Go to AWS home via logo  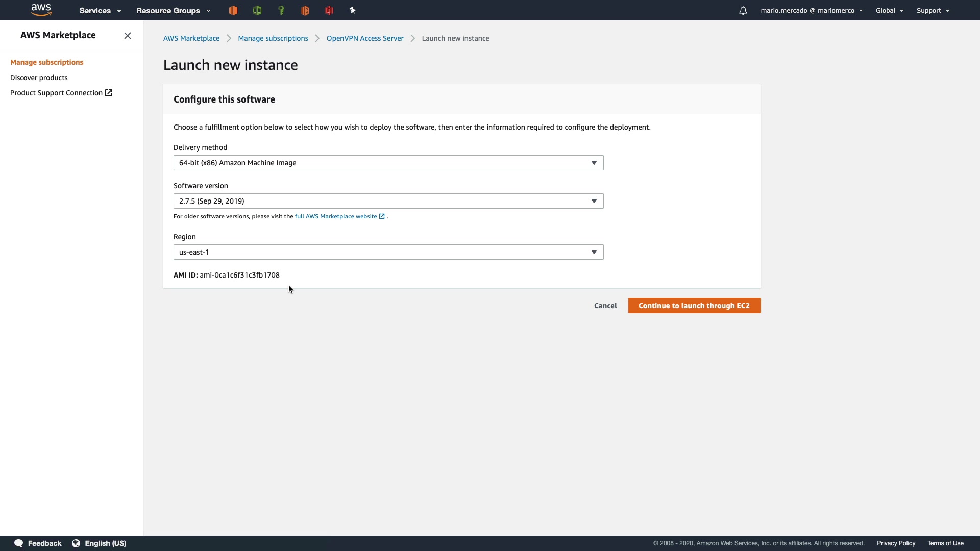41,10
